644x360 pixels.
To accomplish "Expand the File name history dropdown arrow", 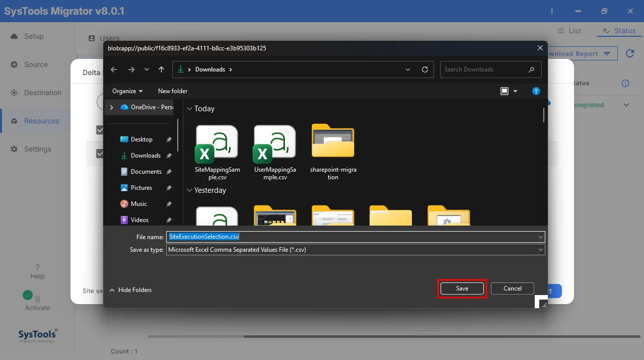I will (541, 237).
